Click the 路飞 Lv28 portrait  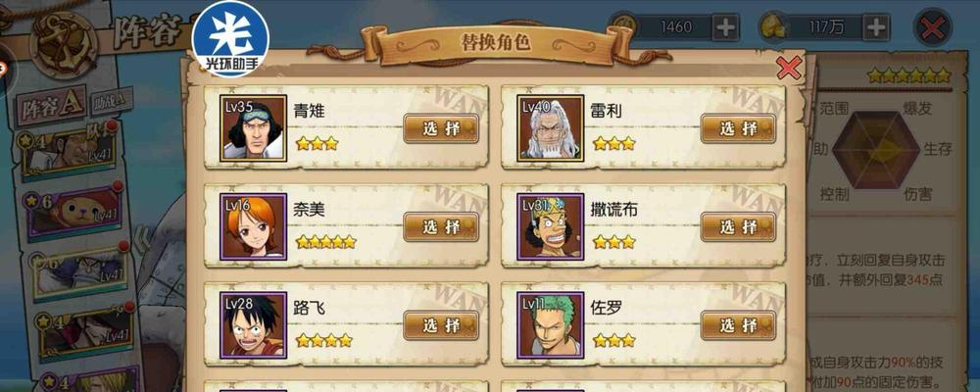[253, 325]
